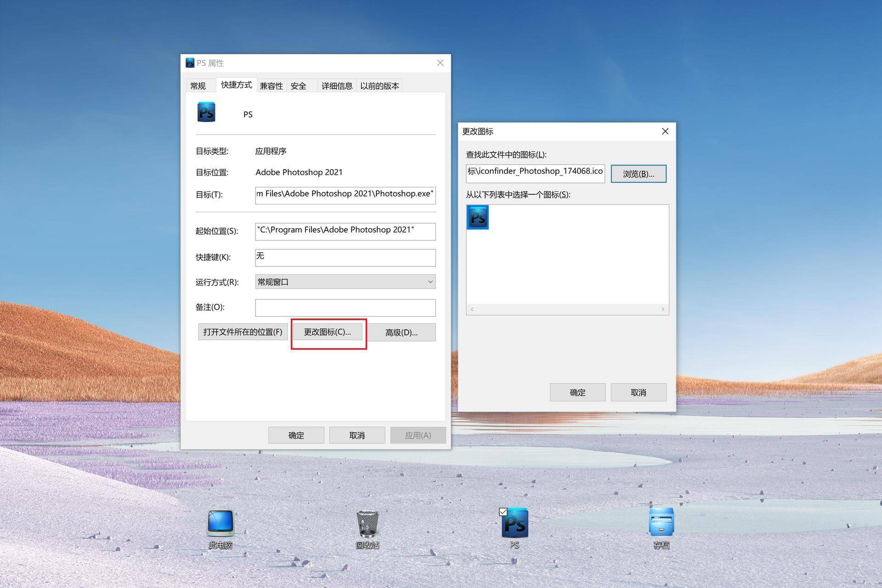
Task: Click 取消 in 更改图标 dialog
Action: click(x=639, y=392)
